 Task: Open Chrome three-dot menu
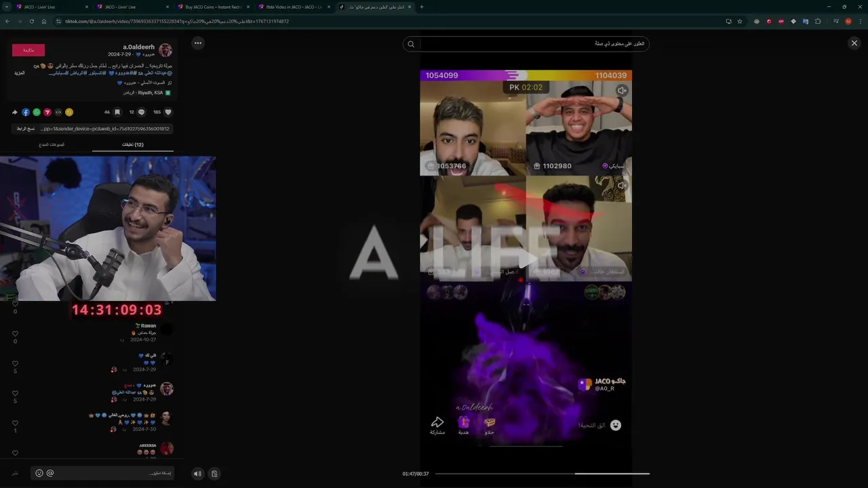[860, 21]
